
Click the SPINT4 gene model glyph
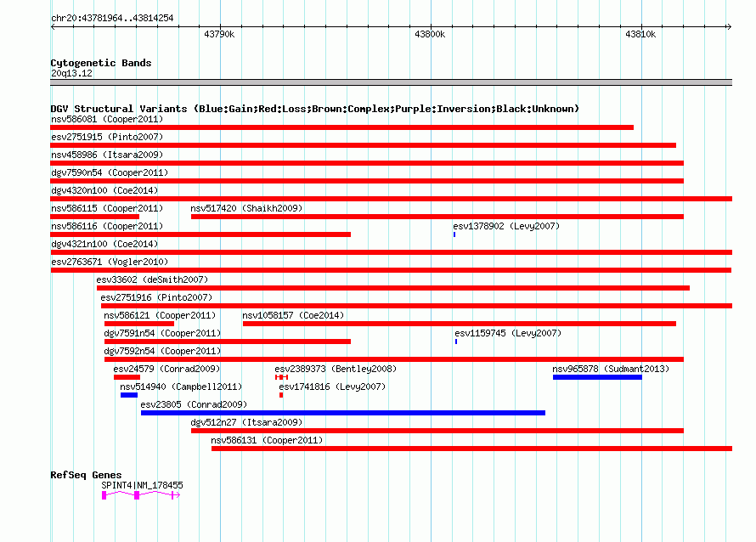141,495
